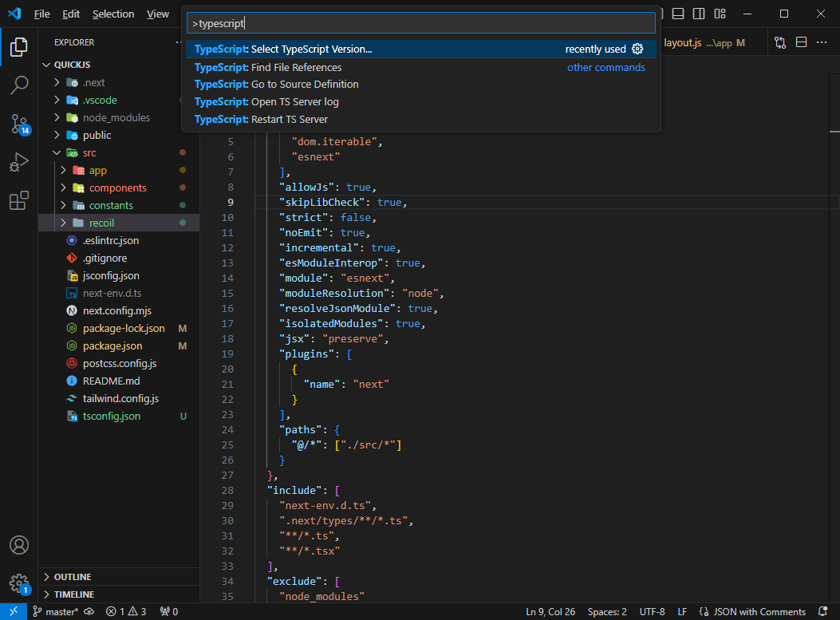Image resolution: width=840 pixels, height=620 pixels.
Task: Open tailwind.config.js file
Action: pos(119,398)
